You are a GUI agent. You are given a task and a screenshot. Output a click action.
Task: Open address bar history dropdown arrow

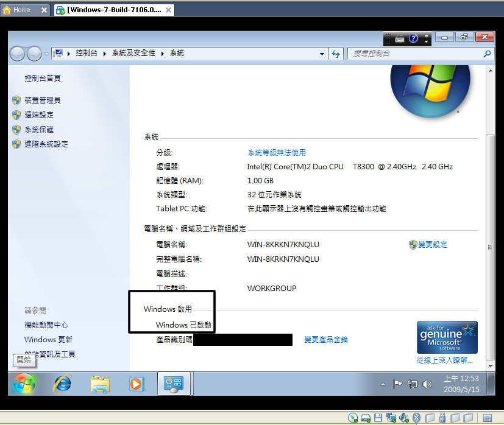322,54
